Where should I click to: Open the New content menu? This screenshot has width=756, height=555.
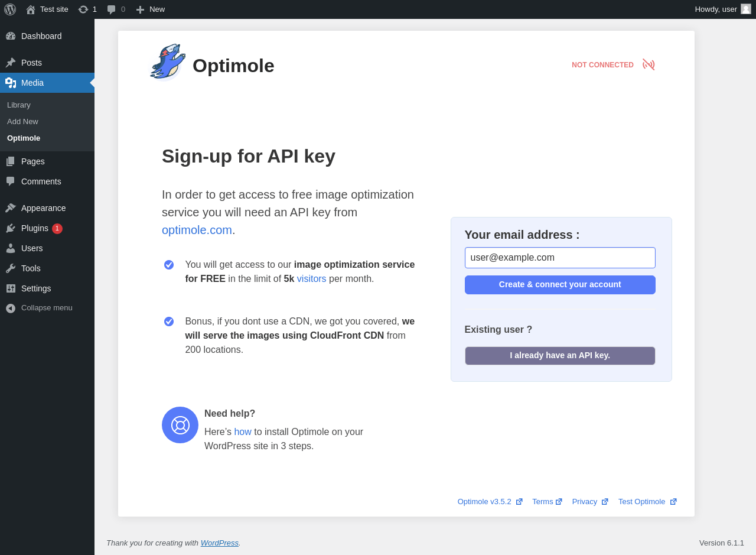point(150,9)
